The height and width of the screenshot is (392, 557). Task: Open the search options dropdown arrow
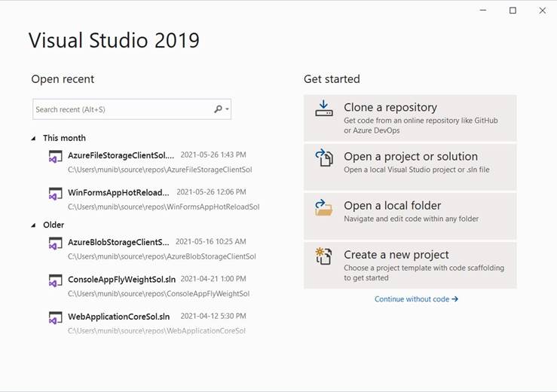click(x=227, y=110)
